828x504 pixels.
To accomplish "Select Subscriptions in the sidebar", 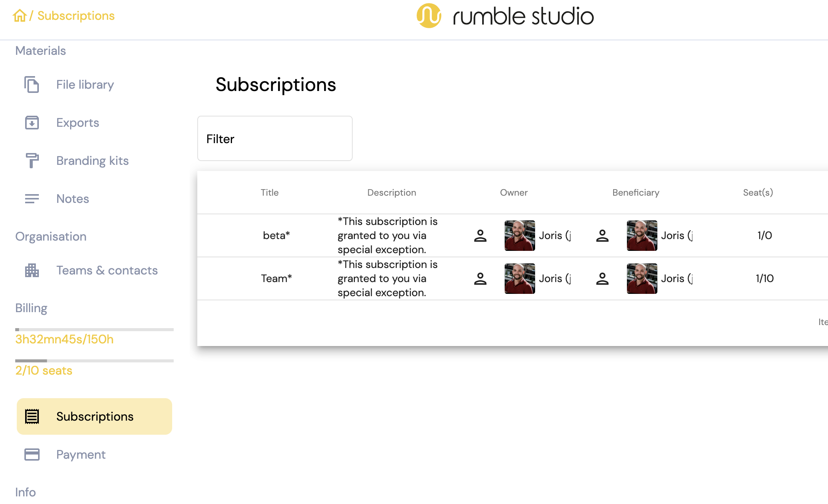I will 94,416.
